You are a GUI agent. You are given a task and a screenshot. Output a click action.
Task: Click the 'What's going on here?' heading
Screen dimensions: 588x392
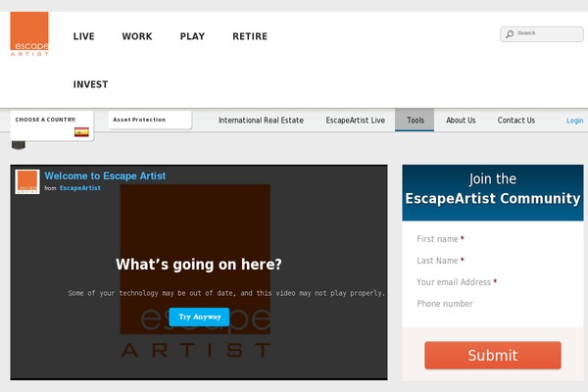tap(199, 265)
